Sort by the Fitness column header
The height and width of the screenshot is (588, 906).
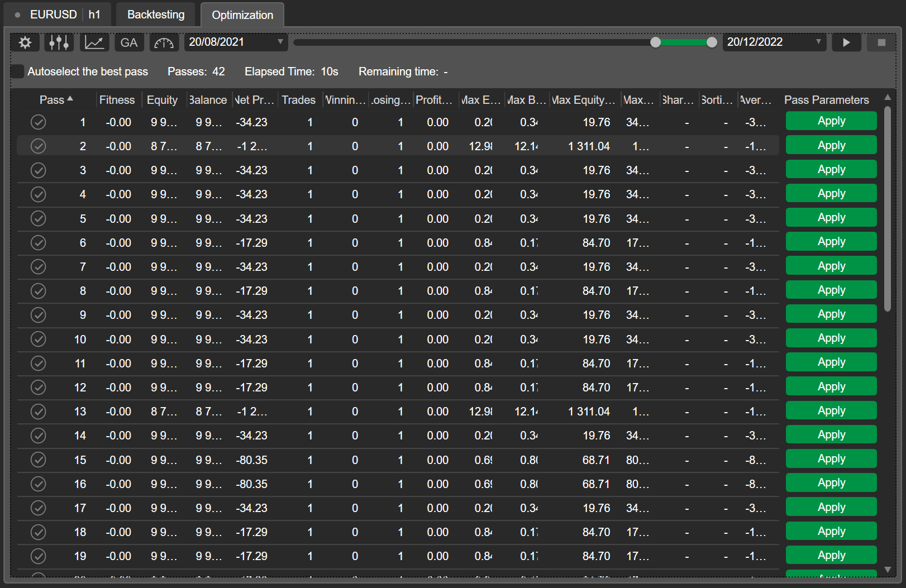coord(117,100)
